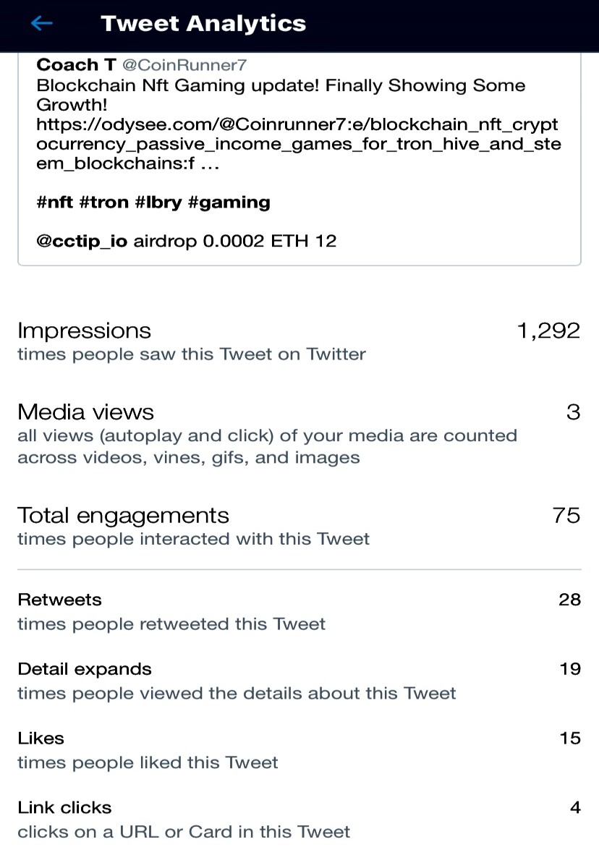Image resolution: width=599 pixels, height=868 pixels.
Task: Select the Link clicks metric row
Action: 299,820
